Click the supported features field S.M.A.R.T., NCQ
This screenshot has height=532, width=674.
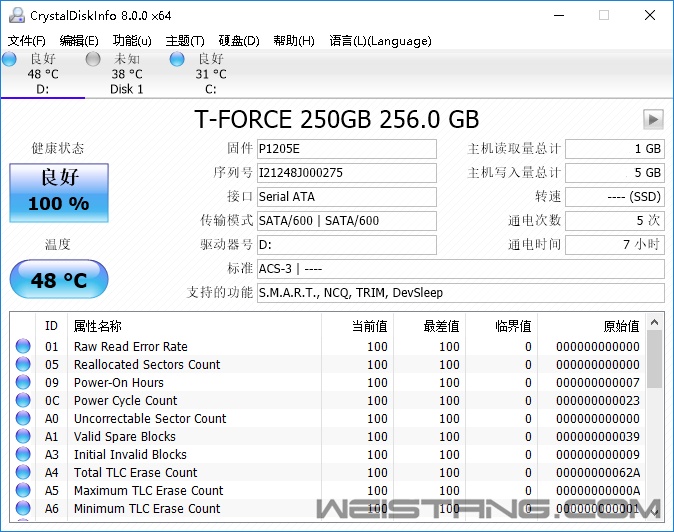tap(461, 293)
